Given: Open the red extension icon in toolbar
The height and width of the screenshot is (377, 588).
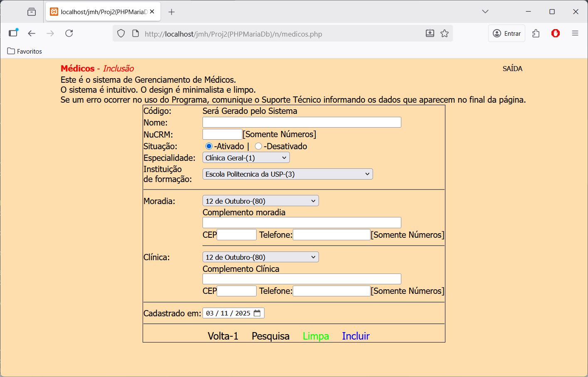Looking at the screenshot, I should click(556, 33).
